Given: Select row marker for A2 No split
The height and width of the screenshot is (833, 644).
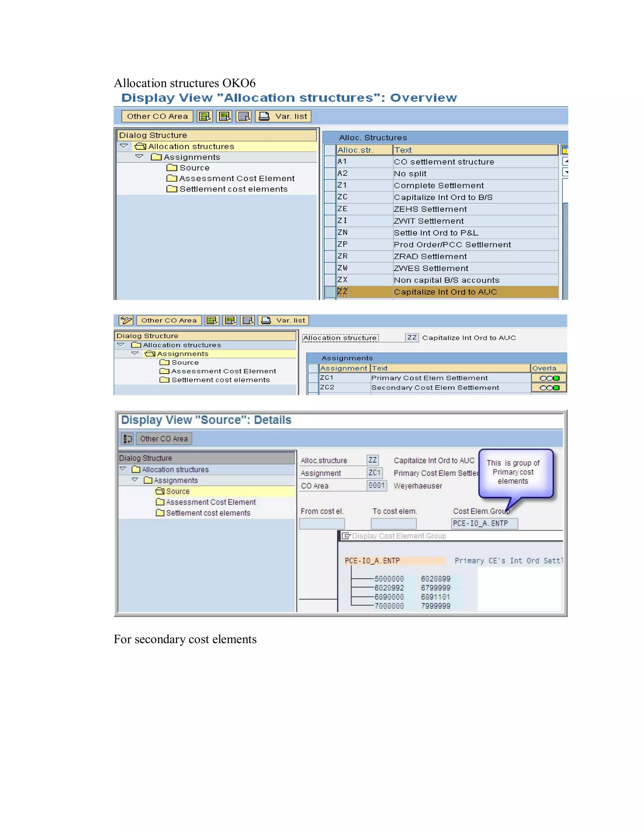Looking at the screenshot, I should 330,174.
